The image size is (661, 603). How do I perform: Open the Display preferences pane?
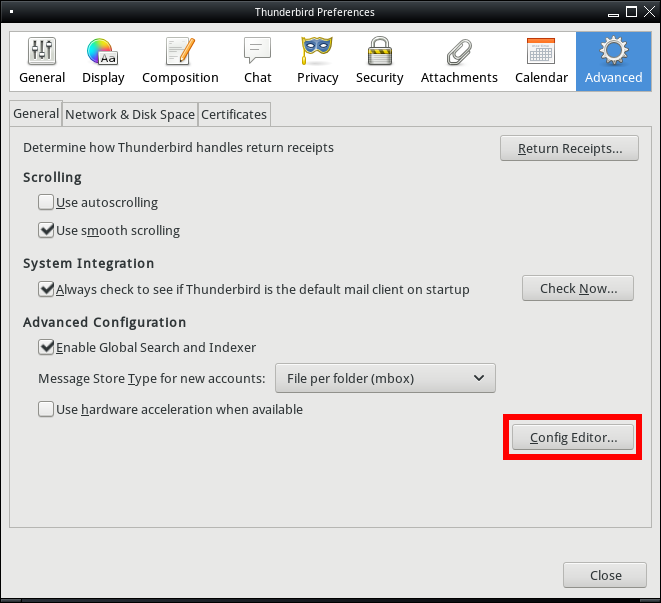coord(103,62)
